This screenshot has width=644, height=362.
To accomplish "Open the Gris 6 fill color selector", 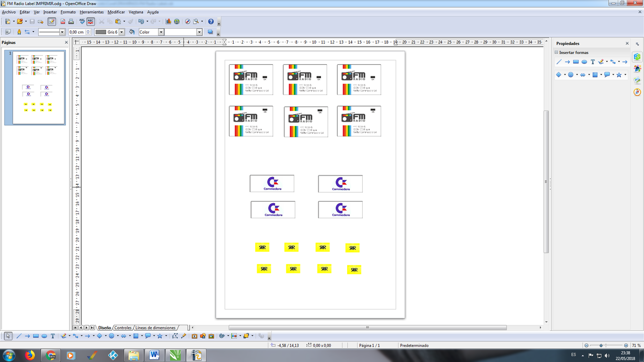I will click(x=122, y=31).
